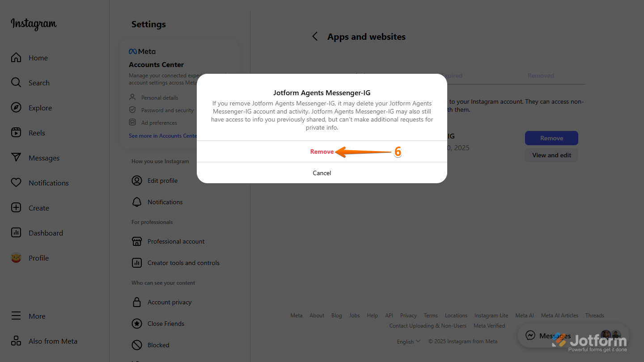Screen dimensions: 644x362
Task: Open Blocked settings label
Action: (158, 345)
